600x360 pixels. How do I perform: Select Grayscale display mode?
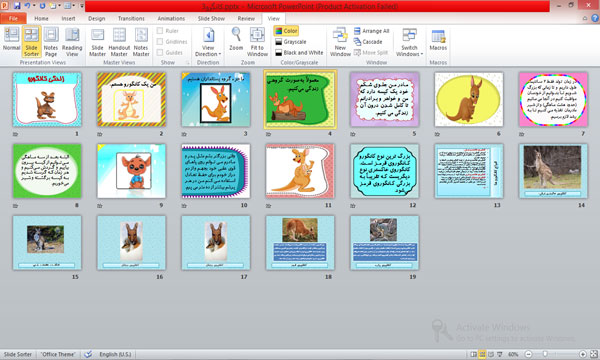coord(291,42)
